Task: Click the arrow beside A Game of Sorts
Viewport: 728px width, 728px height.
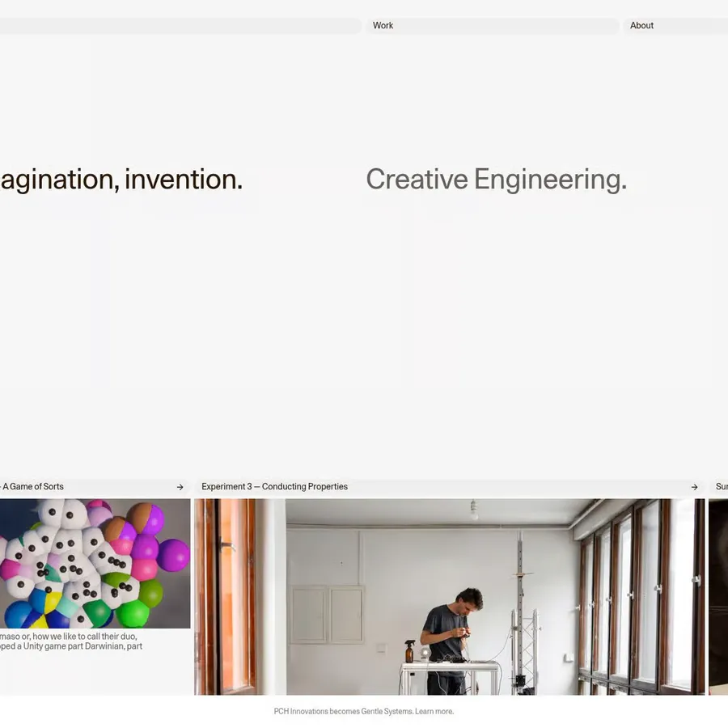Action: tap(180, 487)
